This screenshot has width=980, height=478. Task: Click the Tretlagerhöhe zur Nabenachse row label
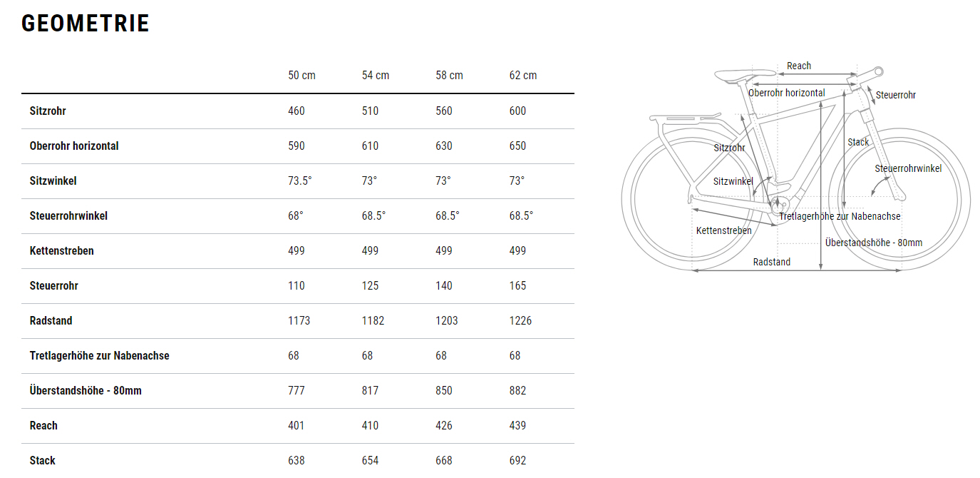pos(100,356)
